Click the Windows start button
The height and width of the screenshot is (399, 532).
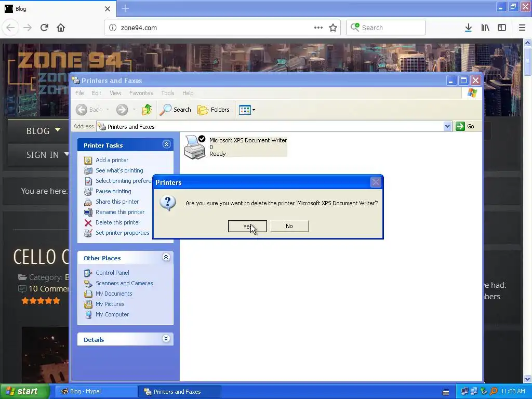point(25,392)
